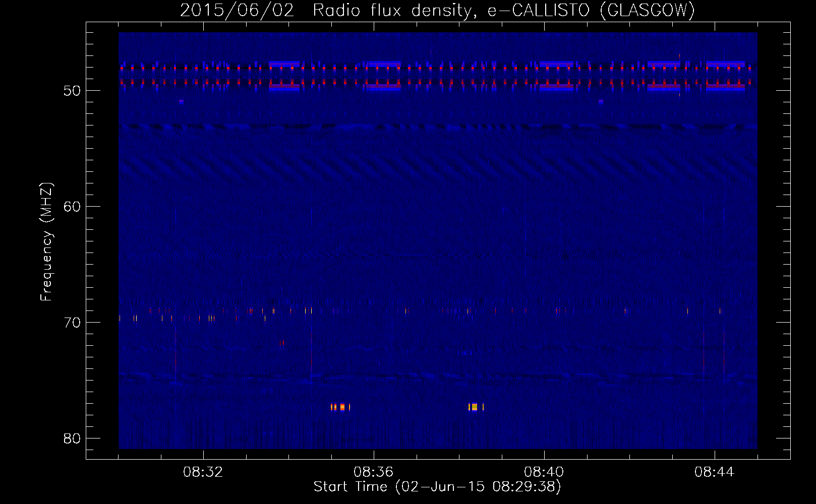Click the bright burst near 08:38 at 77 MHz
The height and width of the screenshot is (504, 816).
476,407
